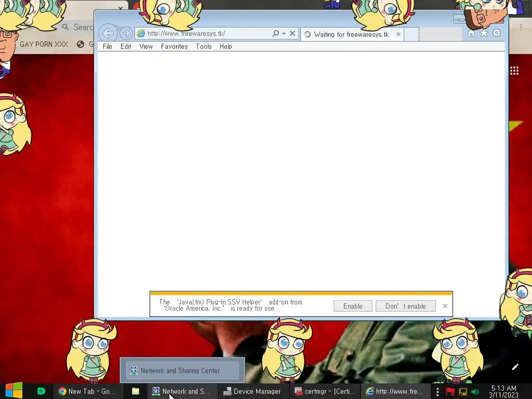Stop loading with the address bar X
The image size is (532, 399).
click(x=292, y=33)
